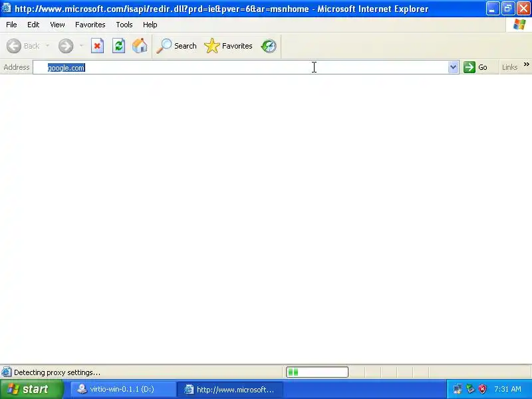532x399 pixels.
Task: Click the Safely Remove Hardware tray icon
Action: tap(470, 389)
